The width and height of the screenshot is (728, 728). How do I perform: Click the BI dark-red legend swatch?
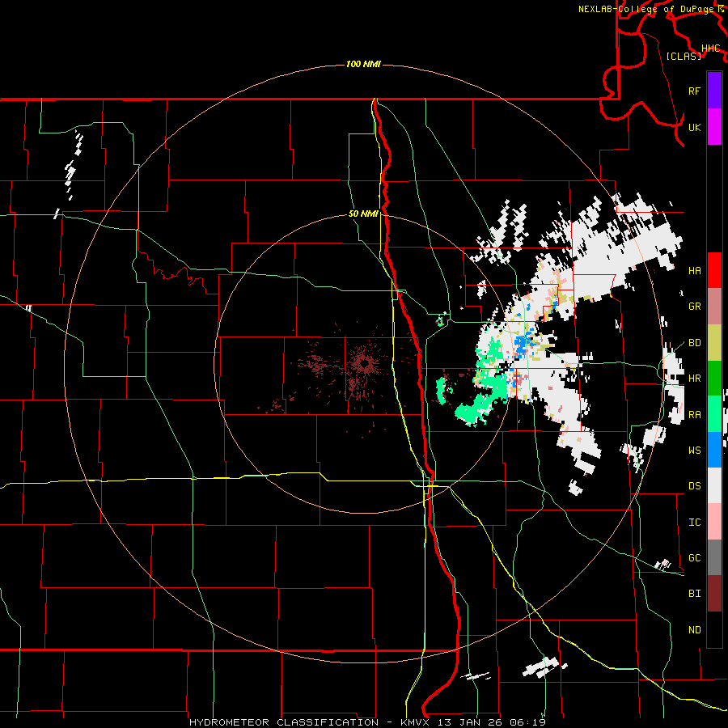714,594
